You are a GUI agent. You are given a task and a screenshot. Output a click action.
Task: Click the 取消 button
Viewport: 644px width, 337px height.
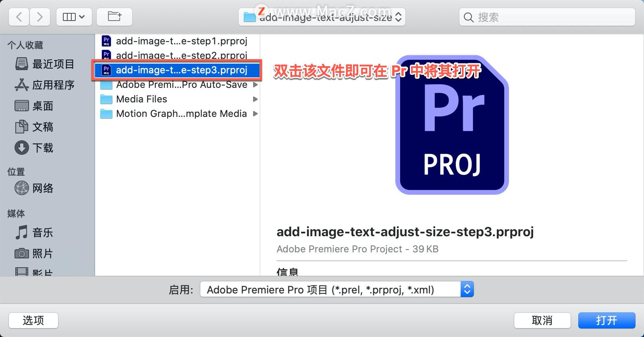pyautogui.click(x=542, y=320)
